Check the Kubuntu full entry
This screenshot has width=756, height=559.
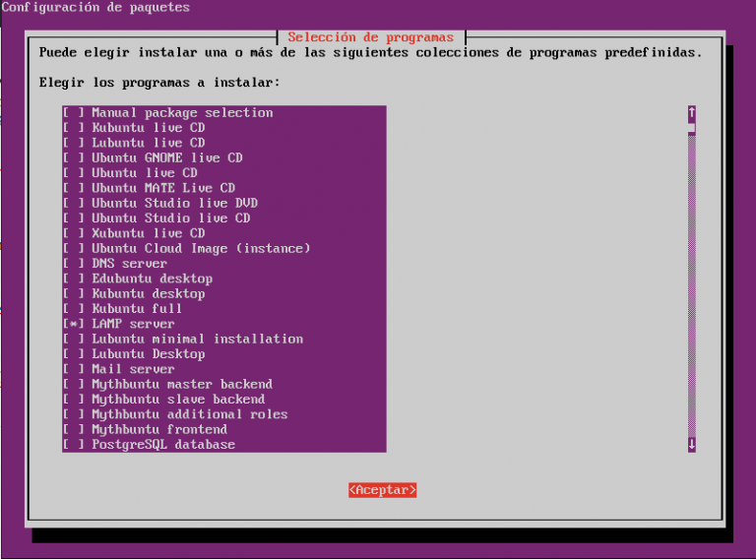click(x=73, y=308)
